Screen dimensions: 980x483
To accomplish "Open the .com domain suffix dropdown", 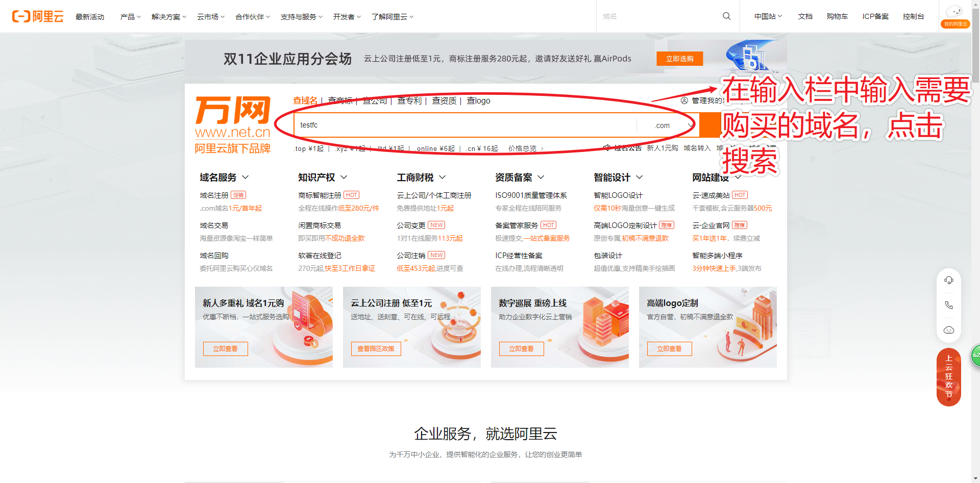I will click(668, 125).
